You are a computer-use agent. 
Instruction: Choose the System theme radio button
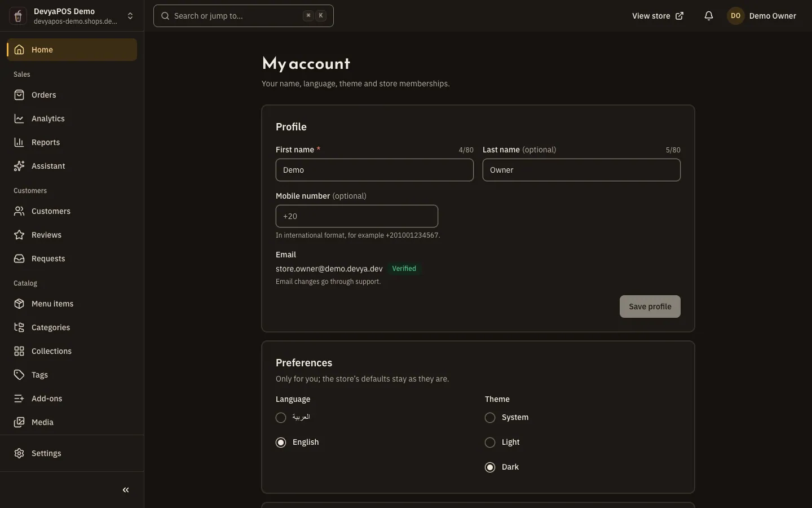click(490, 418)
